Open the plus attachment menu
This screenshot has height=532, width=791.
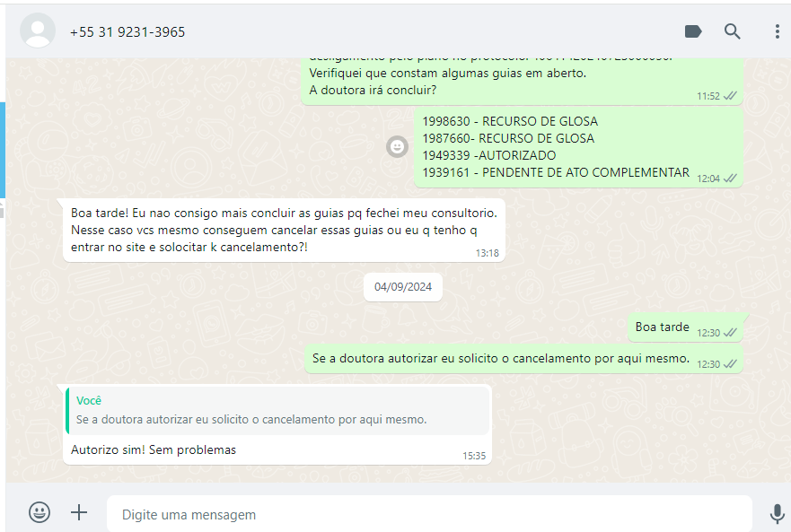click(x=79, y=513)
